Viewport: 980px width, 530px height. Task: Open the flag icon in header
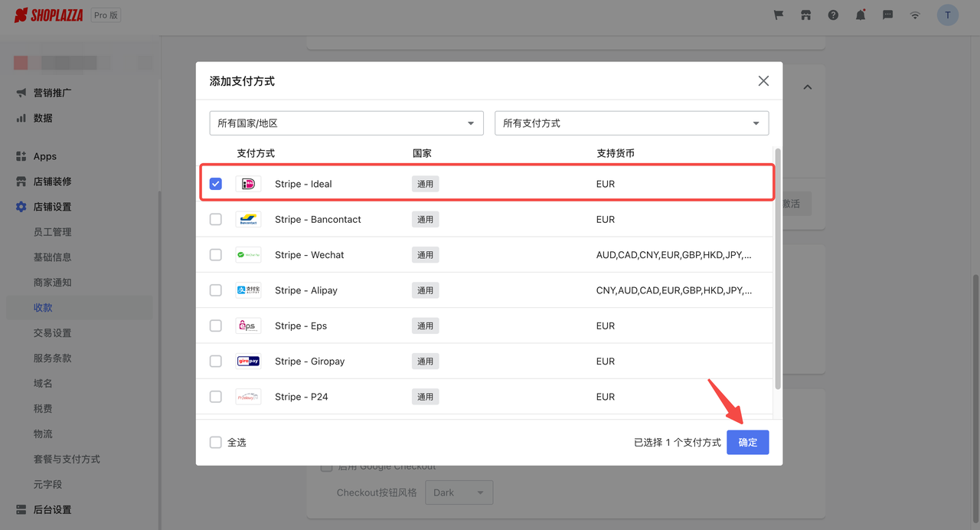coord(779,15)
